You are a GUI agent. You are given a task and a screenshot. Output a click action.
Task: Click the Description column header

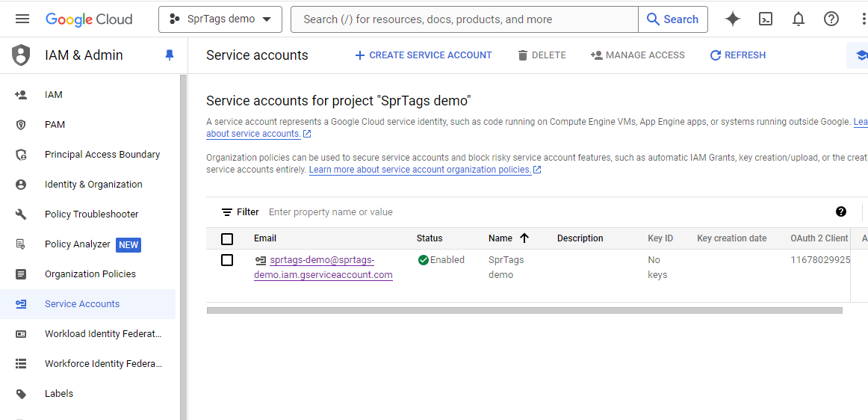pos(580,238)
